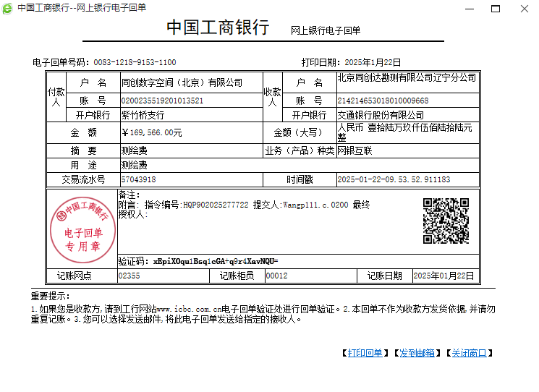Click the 备注 label
This screenshot has height=392, width=539.
pos(129,195)
